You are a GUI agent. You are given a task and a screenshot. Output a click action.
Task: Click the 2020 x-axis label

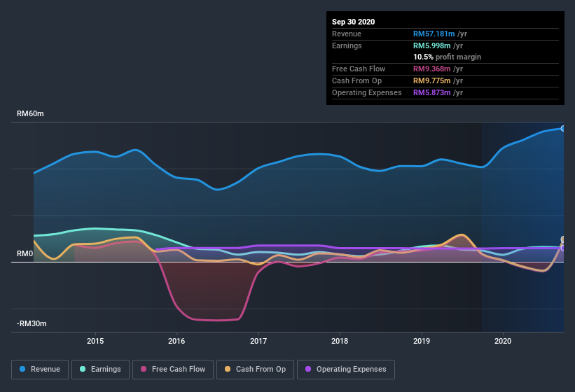[503, 341]
